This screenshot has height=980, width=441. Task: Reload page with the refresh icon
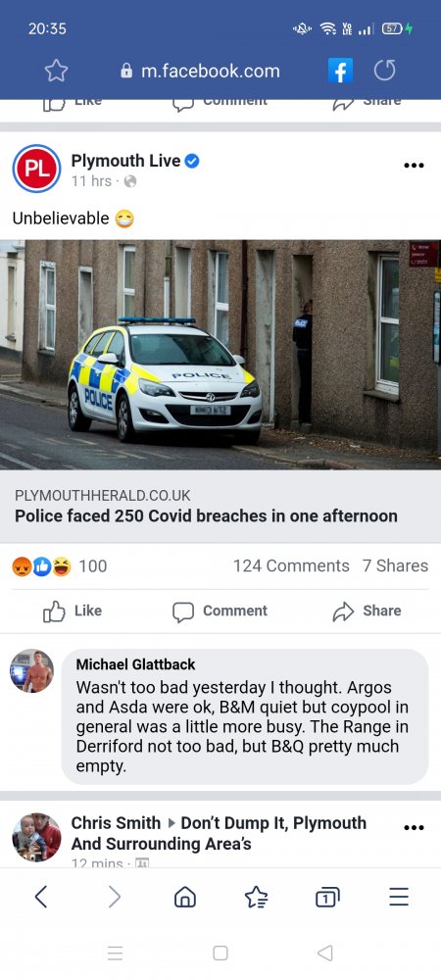[x=385, y=71]
